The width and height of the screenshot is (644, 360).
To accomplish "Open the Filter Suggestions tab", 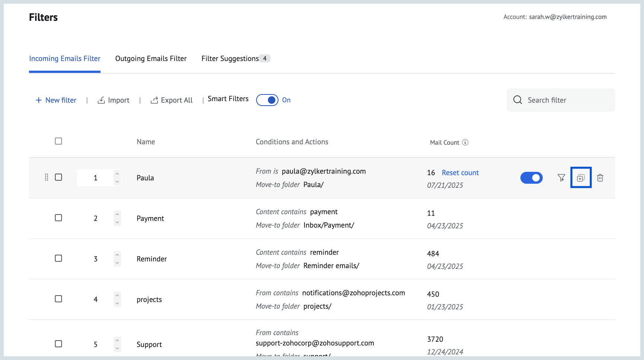I will (230, 59).
